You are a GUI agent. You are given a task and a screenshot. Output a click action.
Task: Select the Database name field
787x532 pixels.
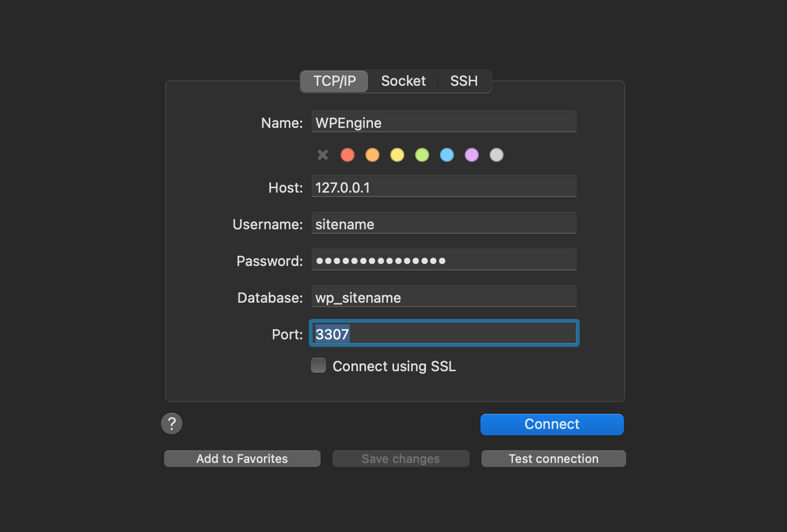[x=443, y=296]
